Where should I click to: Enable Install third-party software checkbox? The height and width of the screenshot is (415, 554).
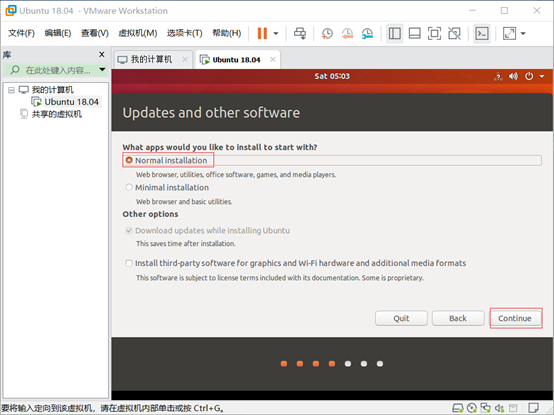pos(129,263)
